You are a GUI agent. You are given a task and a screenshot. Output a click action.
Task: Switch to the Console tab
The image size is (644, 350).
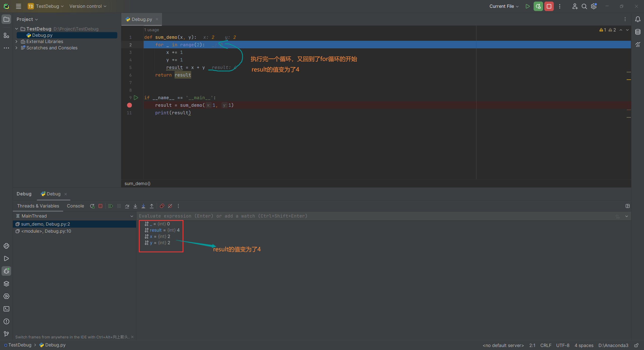coord(75,206)
